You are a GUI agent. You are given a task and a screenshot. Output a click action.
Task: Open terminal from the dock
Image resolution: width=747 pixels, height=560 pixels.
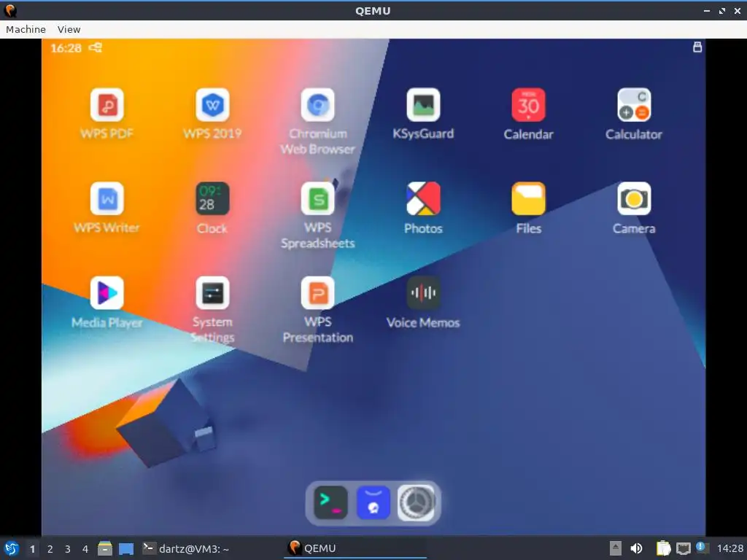coord(330,503)
